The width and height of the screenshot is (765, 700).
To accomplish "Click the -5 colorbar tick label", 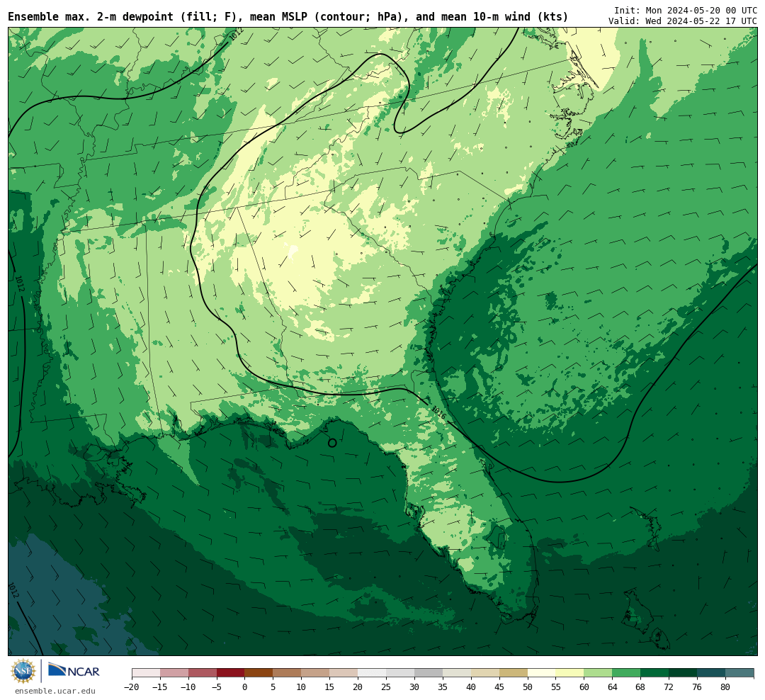I will pyautogui.click(x=217, y=687).
